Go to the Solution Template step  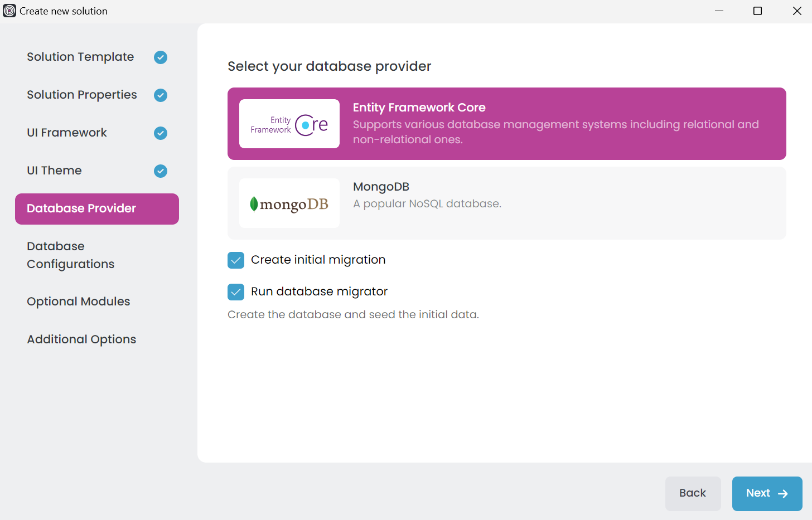click(97, 57)
